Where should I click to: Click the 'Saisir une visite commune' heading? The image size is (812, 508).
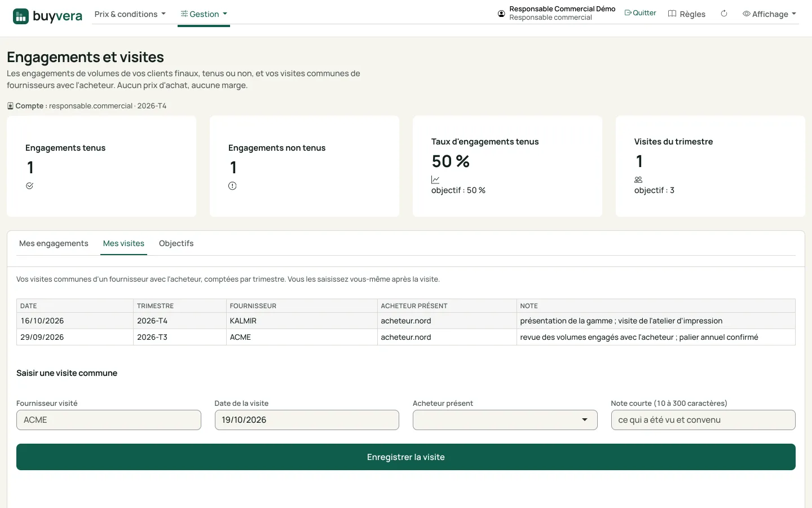67,373
